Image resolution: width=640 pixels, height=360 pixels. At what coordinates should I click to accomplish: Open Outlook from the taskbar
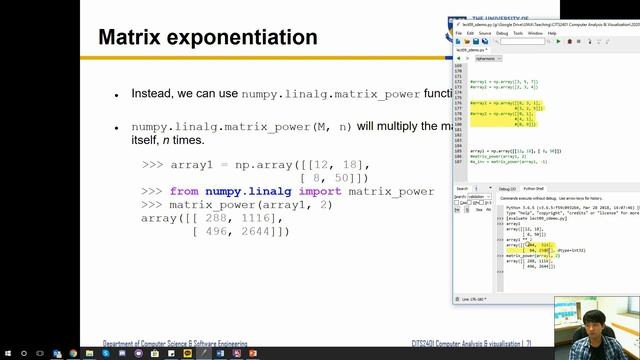tap(57, 353)
